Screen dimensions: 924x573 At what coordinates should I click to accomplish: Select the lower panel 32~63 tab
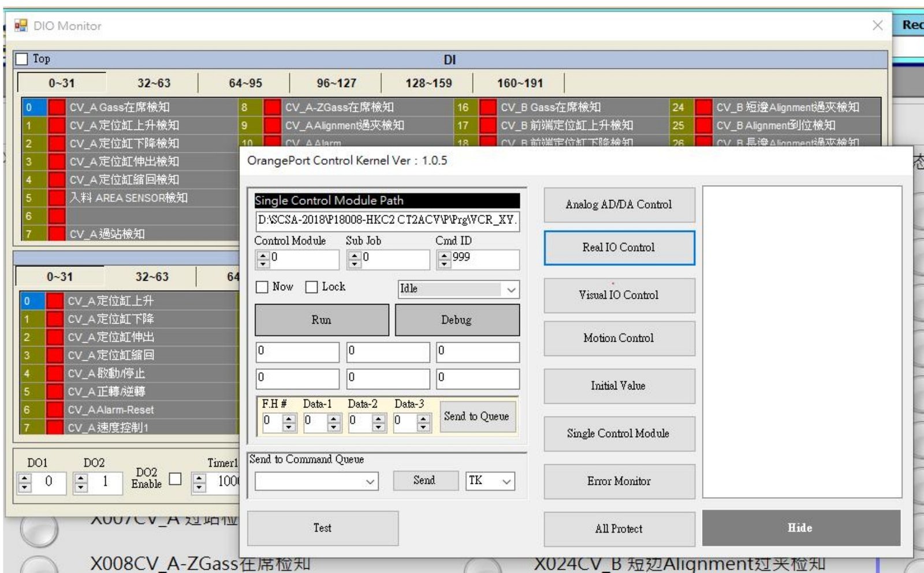click(x=152, y=276)
